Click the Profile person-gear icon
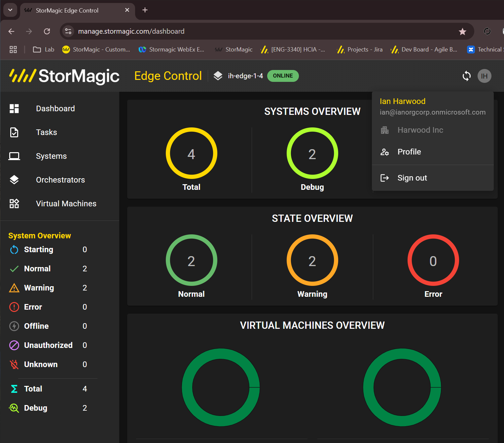The height and width of the screenshot is (443, 504). 385,152
